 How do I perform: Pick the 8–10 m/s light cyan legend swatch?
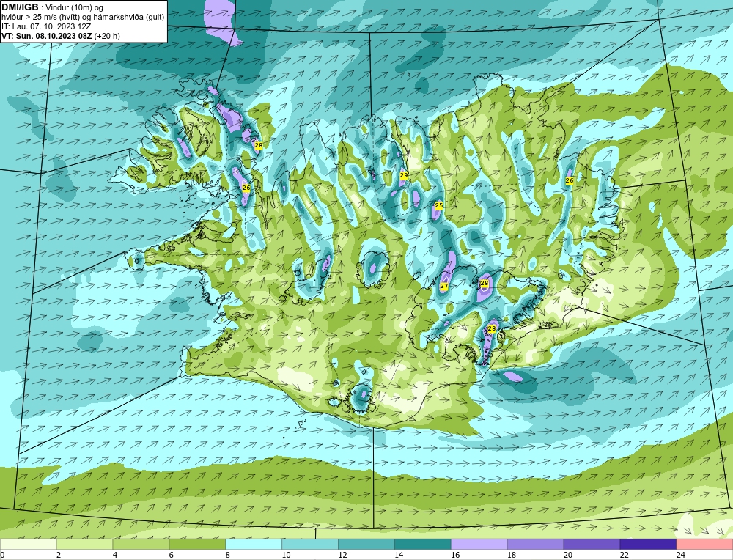coord(254,545)
